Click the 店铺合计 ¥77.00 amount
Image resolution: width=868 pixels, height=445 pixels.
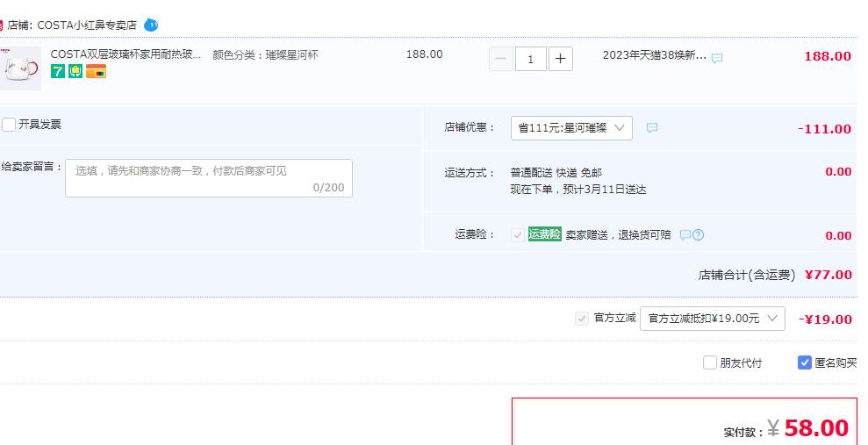click(829, 275)
